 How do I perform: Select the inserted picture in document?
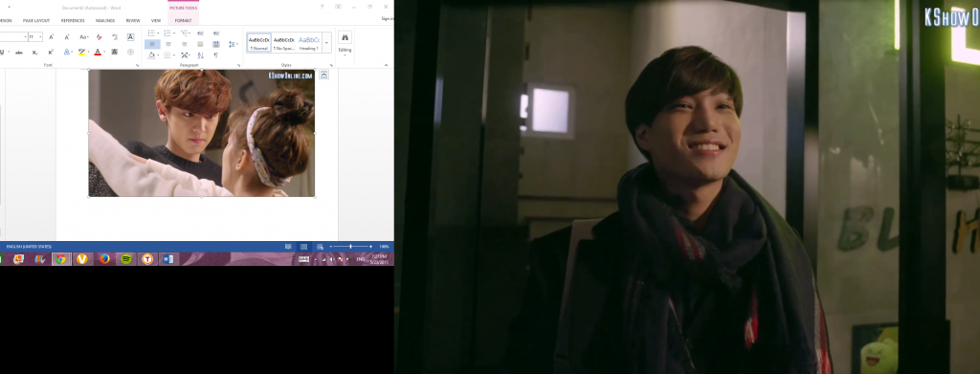coord(201,133)
